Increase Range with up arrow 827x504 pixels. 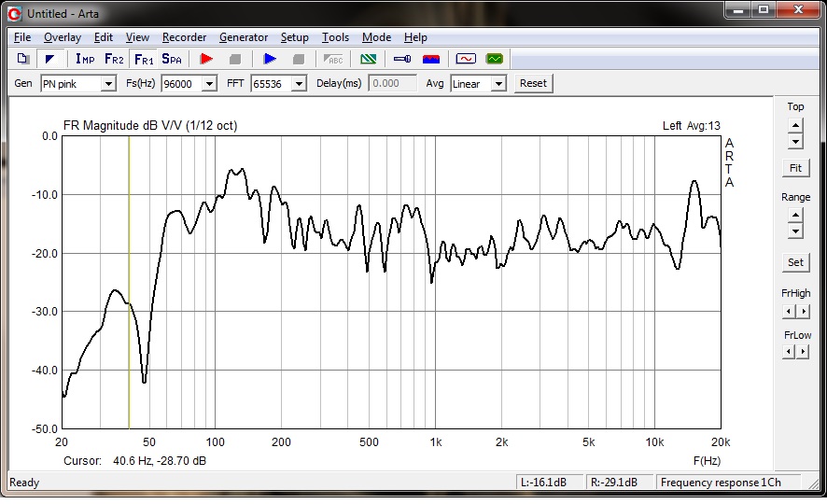coord(795,215)
